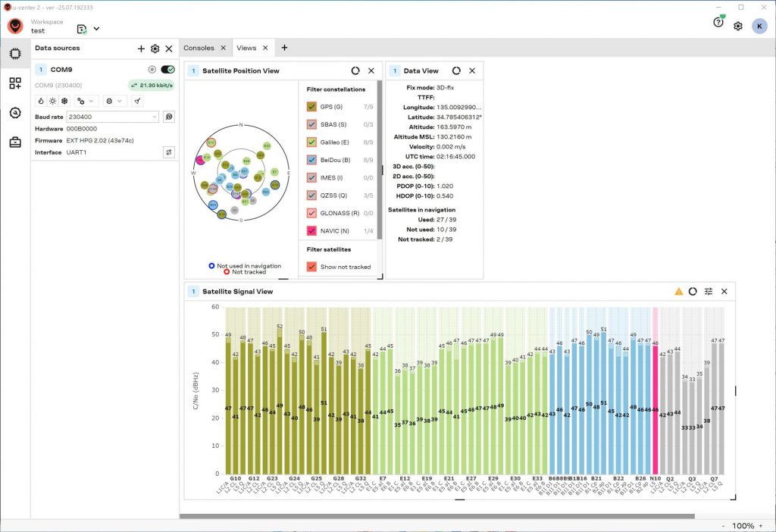The height and width of the screenshot is (532, 776).
Task: Click the autobaud detect icon beside baud rate
Action: click(x=169, y=117)
